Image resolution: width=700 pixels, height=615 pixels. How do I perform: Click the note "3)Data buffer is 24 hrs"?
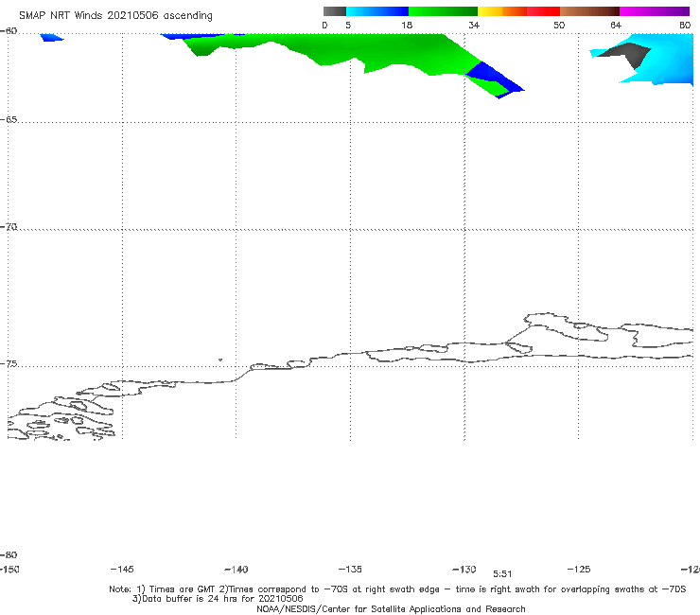coord(218,599)
